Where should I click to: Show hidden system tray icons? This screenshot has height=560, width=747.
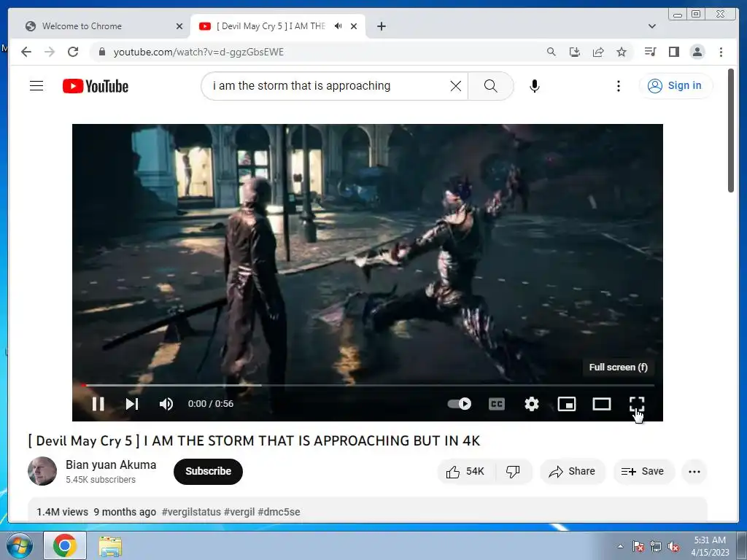(x=620, y=546)
